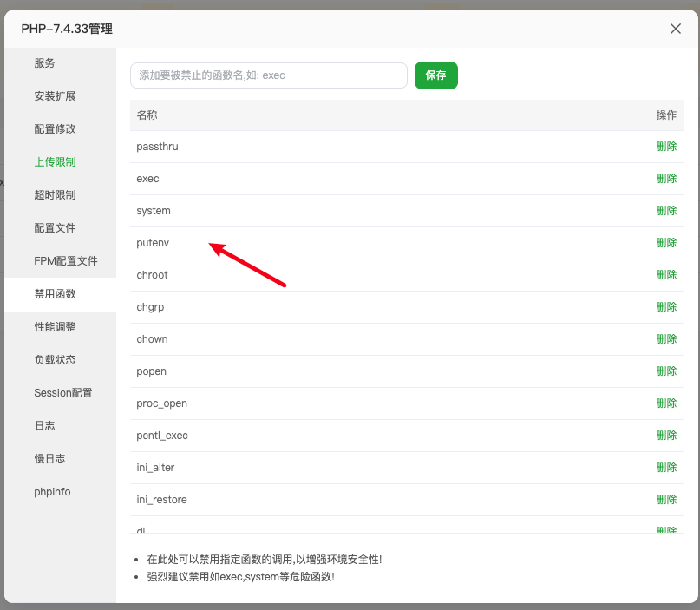View the 负载状态 tab
This screenshot has width=700, height=610.
pos(55,360)
